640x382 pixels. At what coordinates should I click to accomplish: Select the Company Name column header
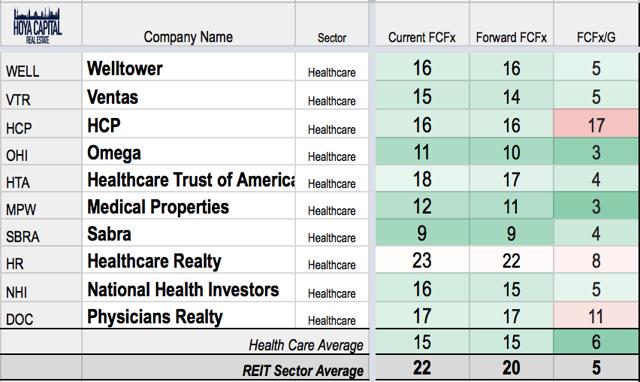tap(188, 37)
